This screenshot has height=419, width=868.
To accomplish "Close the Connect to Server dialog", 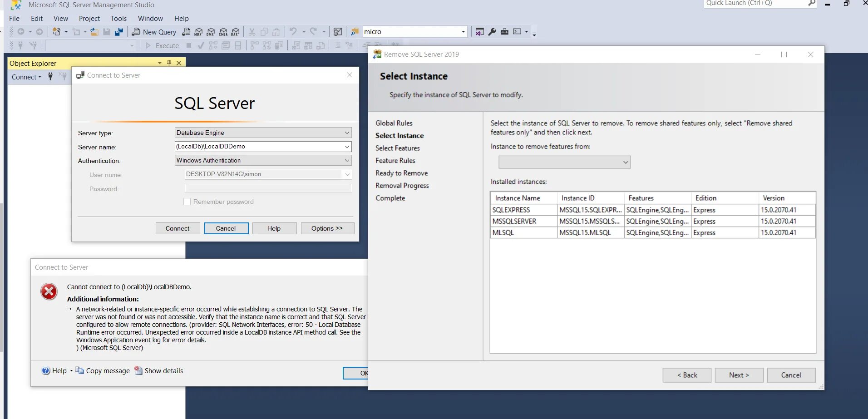I will pyautogui.click(x=350, y=75).
